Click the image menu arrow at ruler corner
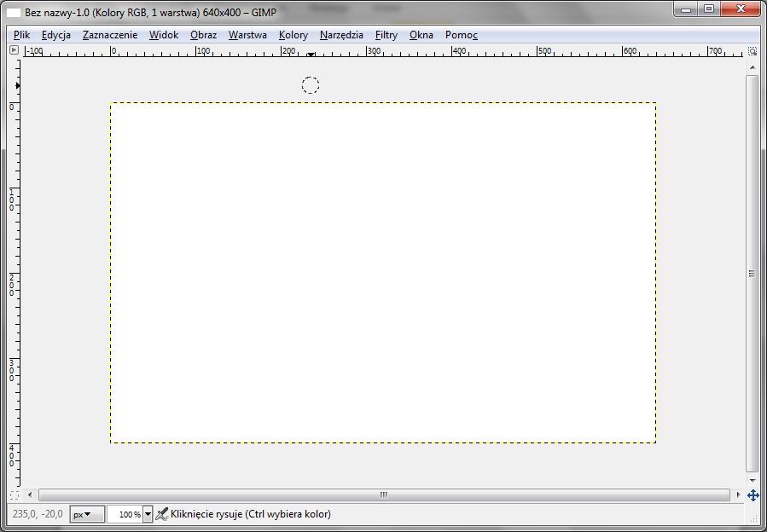767x532 pixels. pyautogui.click(x=14, y=49)
